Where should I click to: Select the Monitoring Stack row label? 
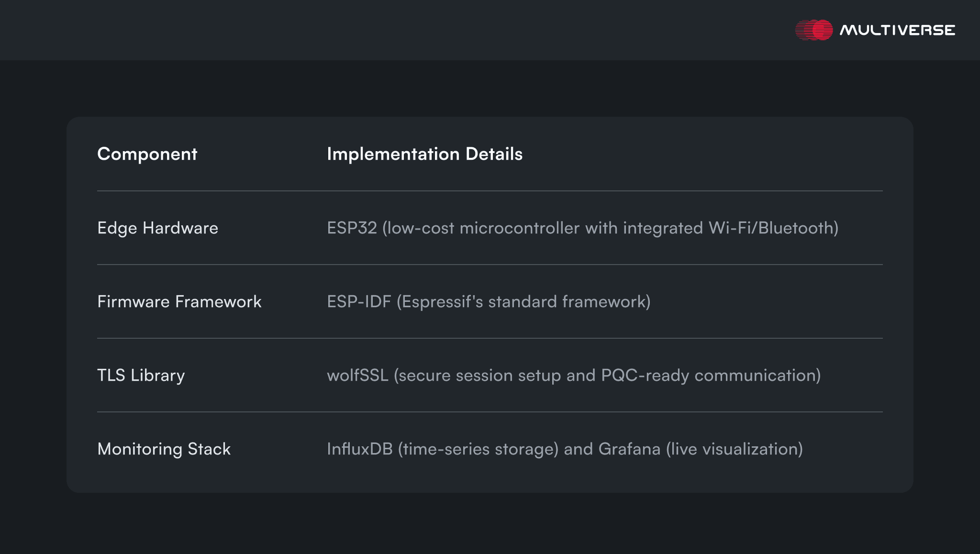coord(164,449)
